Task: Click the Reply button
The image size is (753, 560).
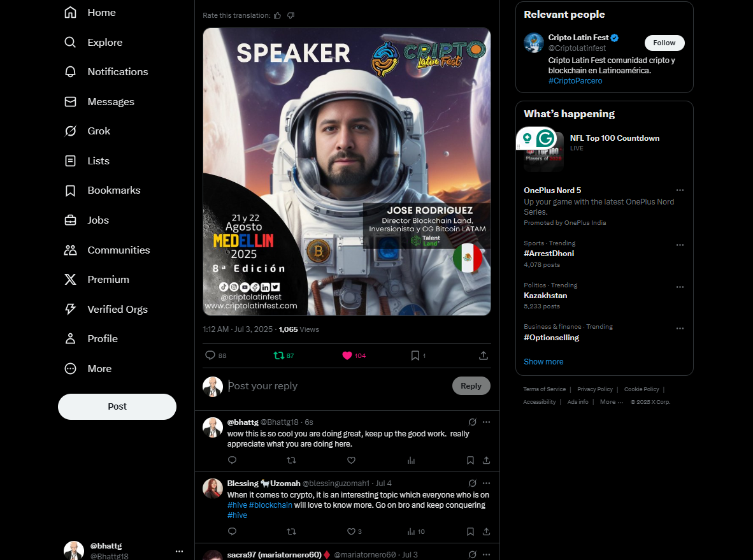Action: [471, 386]
